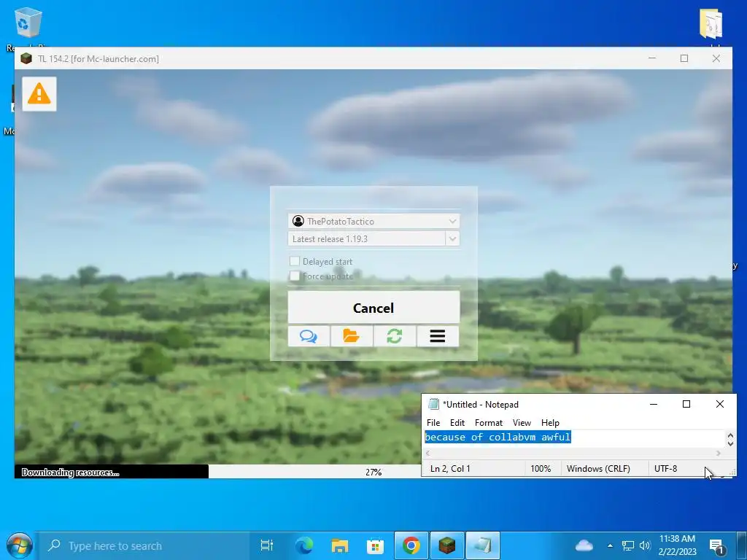Screen dimensions: 747x560
Task: Open File Explorer from the taskbar
Action: [340, 545]
